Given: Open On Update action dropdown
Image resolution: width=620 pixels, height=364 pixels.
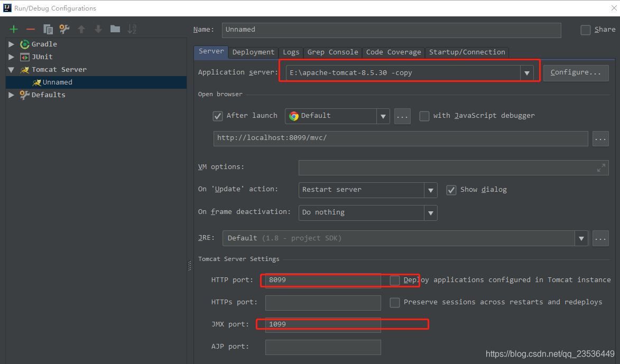Looking at the screenshot, I should (x=431, y=190).
